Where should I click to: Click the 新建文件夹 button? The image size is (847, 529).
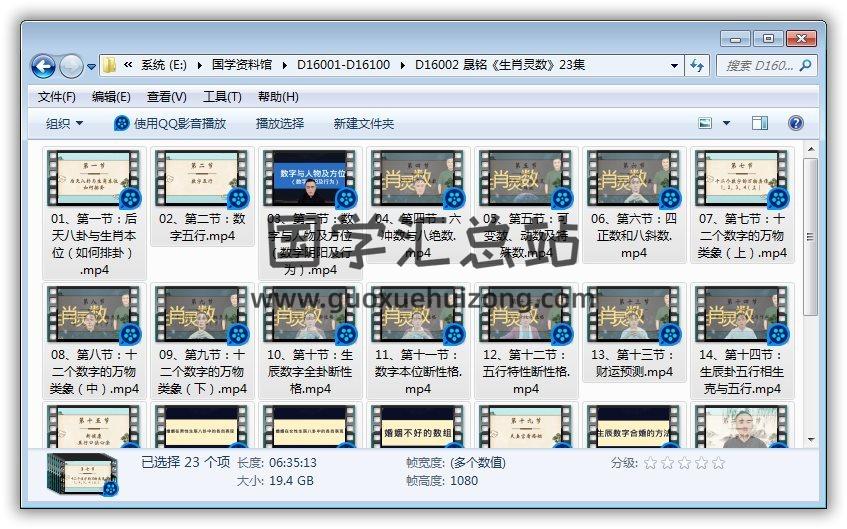point(364,123)
